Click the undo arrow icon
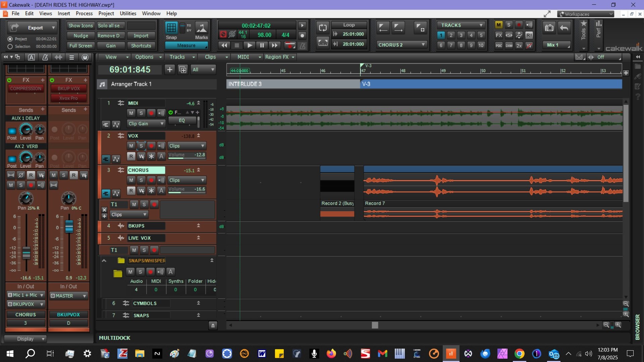The height and width of the screenshot is (362, 644). (564, 28)
